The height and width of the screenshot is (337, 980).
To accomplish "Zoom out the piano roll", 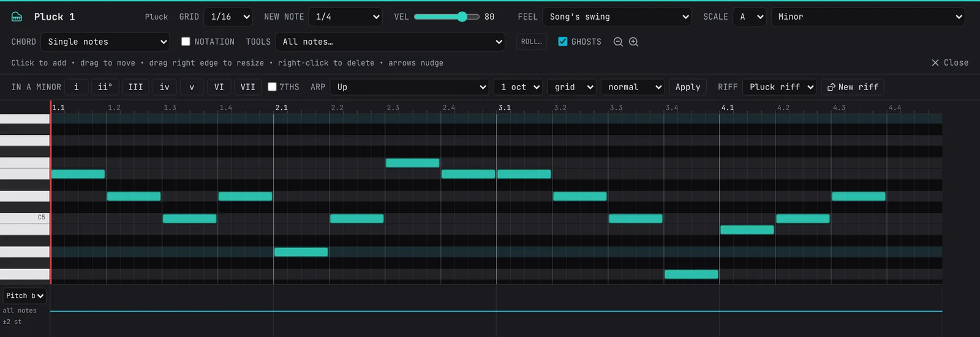I will click(618, 42).
